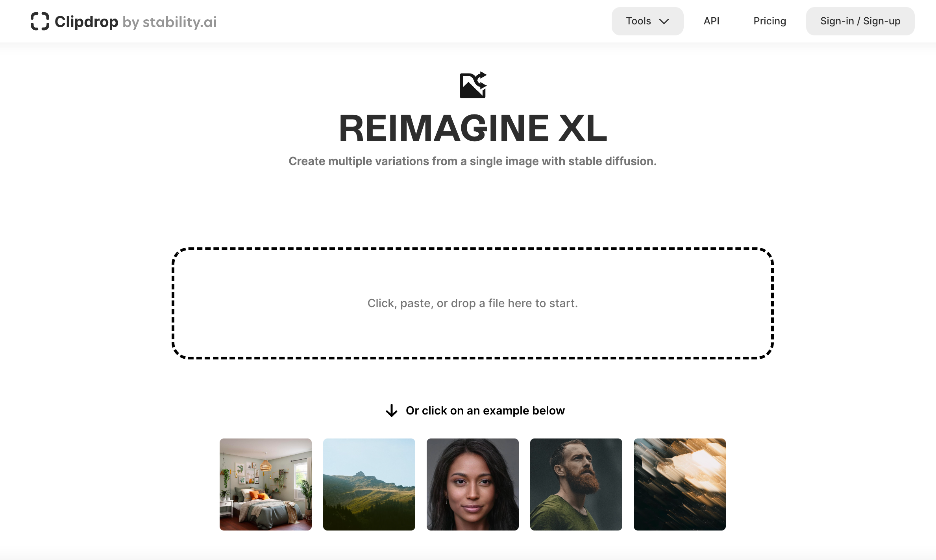The height and width of the screenshot is (560, 936).
Task: Click the 'Create multiple variations' subtitle text
Action: click(x=473, y=161)
